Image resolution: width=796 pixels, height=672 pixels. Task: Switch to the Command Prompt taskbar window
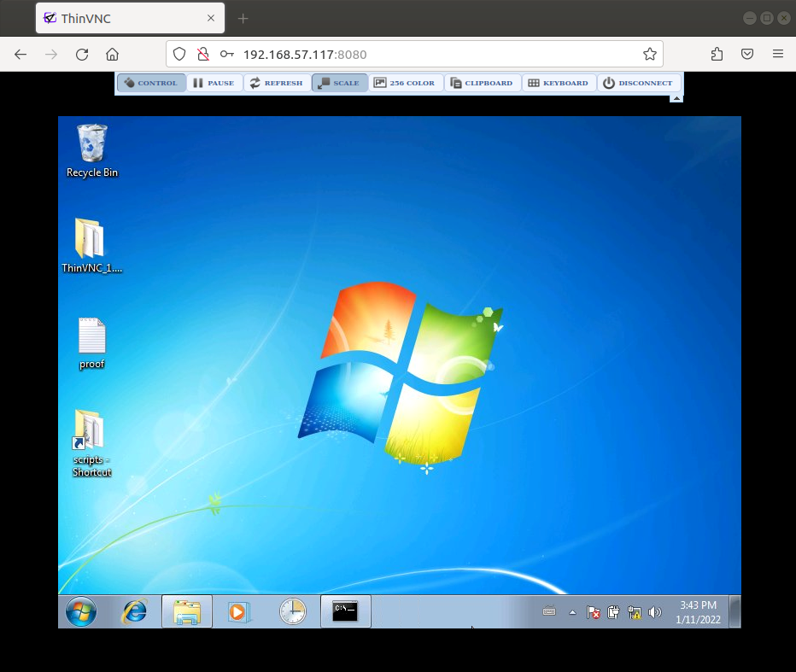pos(345,611)
